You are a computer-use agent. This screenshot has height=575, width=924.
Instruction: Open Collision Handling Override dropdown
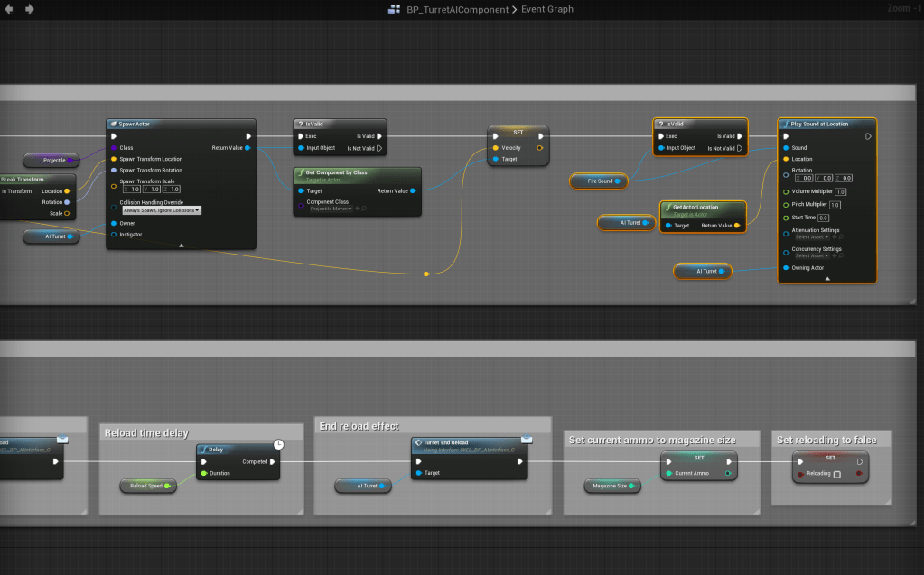161,210
